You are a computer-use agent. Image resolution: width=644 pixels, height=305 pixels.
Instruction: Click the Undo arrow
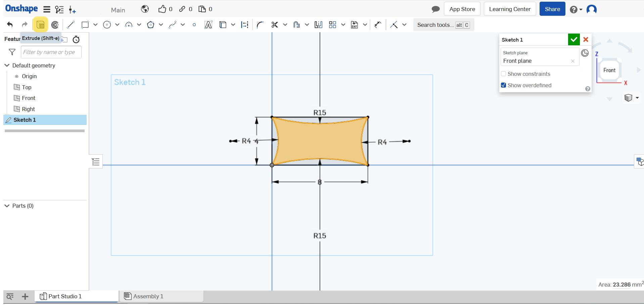(x=10, y=25)
